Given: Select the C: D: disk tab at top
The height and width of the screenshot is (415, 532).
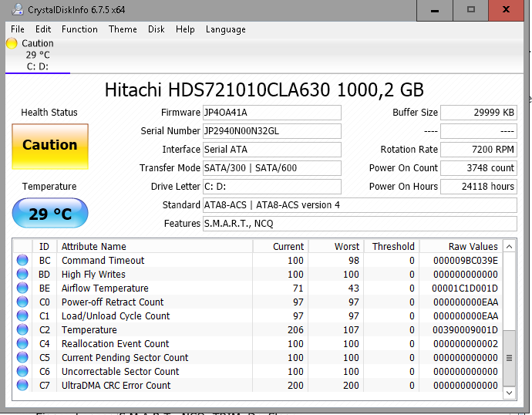Looking at the screenshot, I should 38,55.
